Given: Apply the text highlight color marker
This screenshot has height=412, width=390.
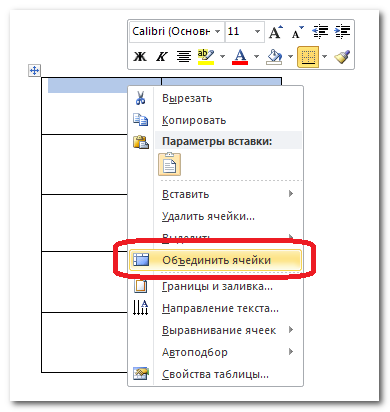Looking at the screenshot, I should (x=206, y=57).
